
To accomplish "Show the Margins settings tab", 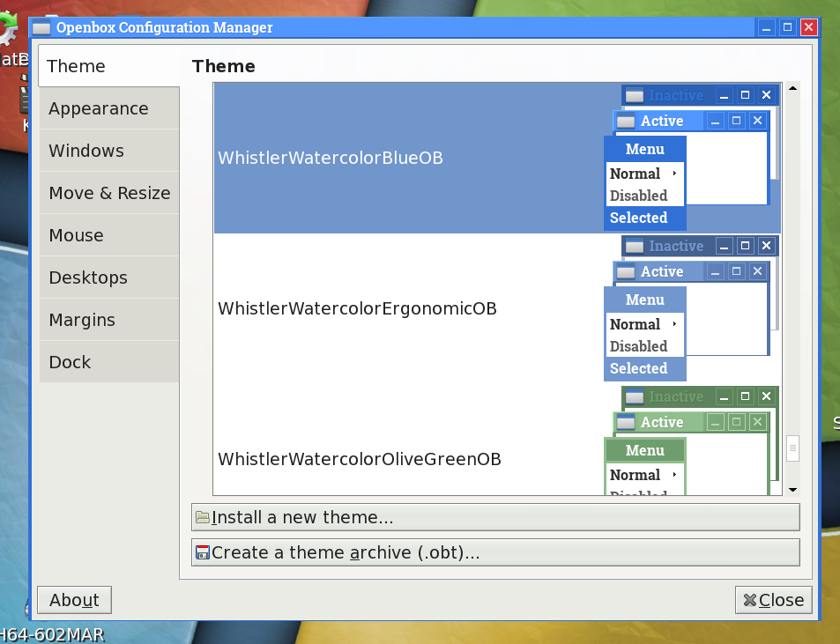I will click(82, 320).
